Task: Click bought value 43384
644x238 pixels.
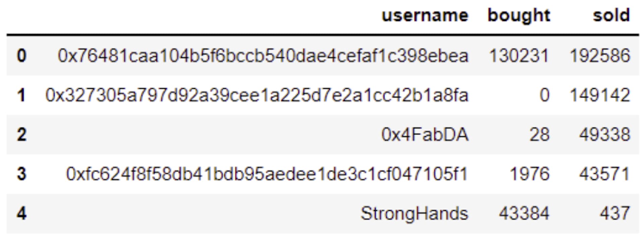Action: coord(524,214)
